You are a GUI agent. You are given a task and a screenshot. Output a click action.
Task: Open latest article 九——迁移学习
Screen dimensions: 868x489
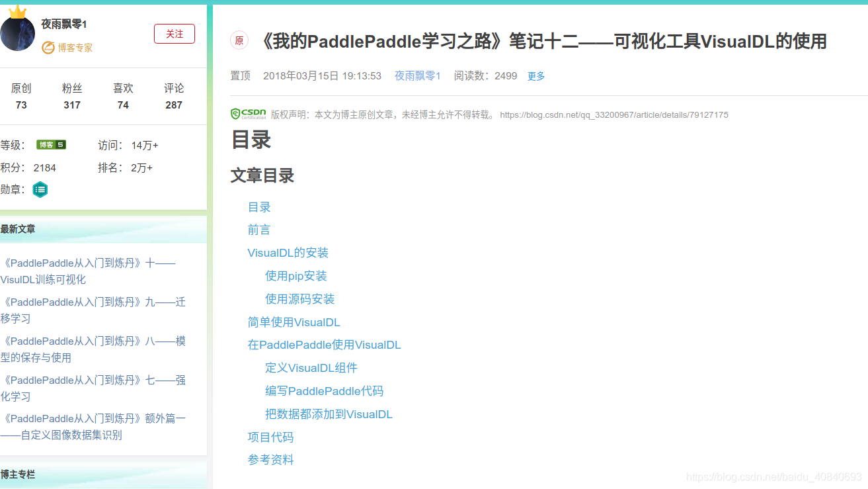[93, 310]
